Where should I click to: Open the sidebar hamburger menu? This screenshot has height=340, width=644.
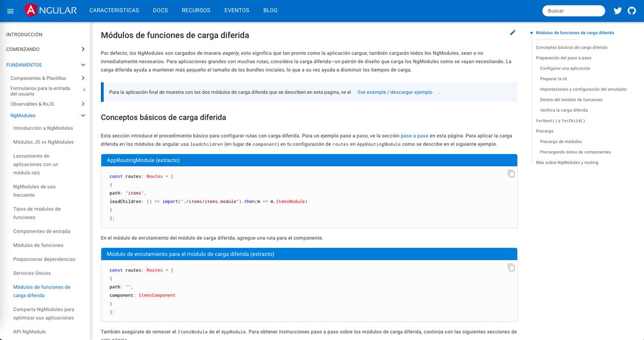[10, 10]
